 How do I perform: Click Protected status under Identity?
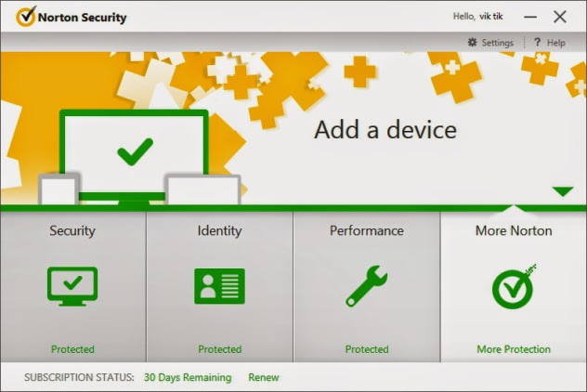(x=220, y=349)
